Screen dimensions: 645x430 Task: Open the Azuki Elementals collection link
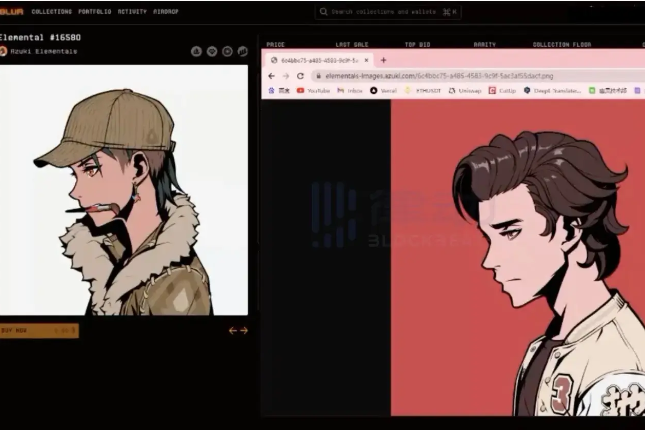(x=44, y=51)
